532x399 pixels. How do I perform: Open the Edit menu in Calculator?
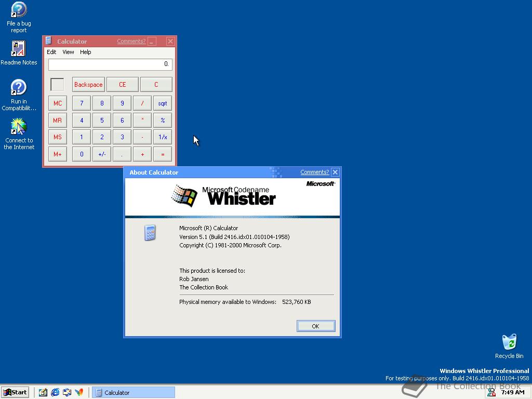[x=51, y=52]
